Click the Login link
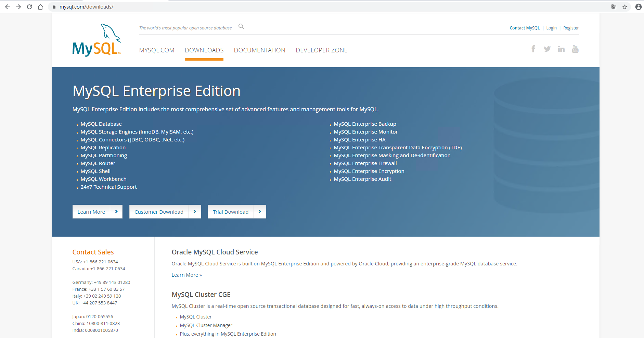This screenshot has height=338, width=644. coord(551,28)
